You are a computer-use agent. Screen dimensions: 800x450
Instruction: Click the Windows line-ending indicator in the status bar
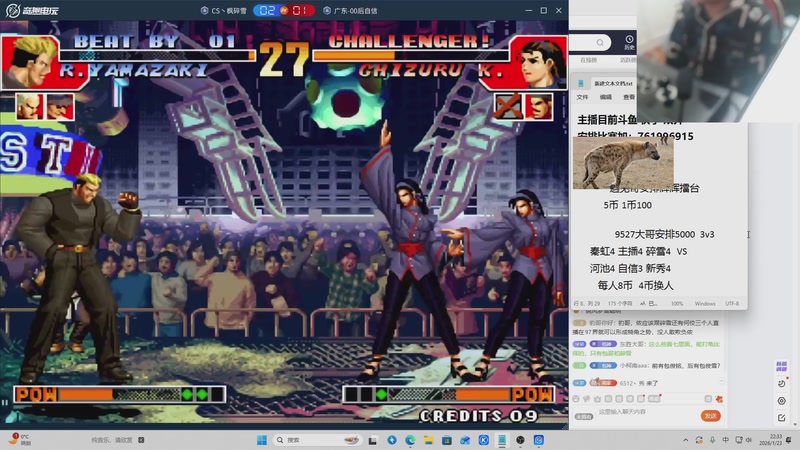705,304
